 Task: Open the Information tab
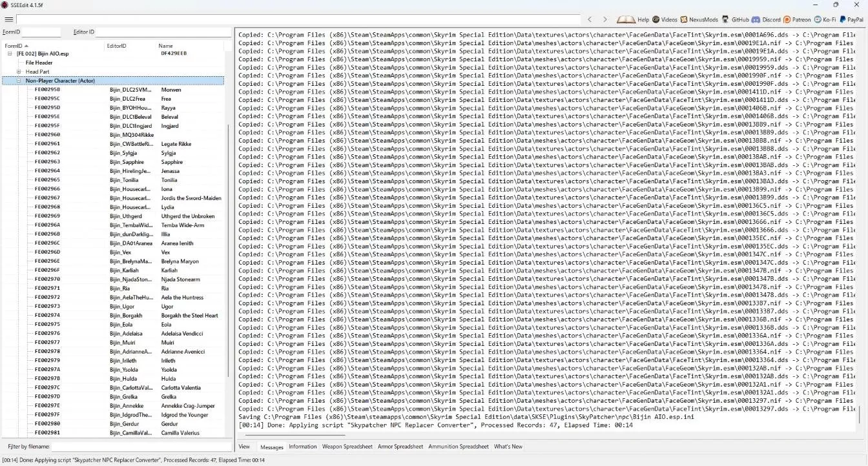302,447
